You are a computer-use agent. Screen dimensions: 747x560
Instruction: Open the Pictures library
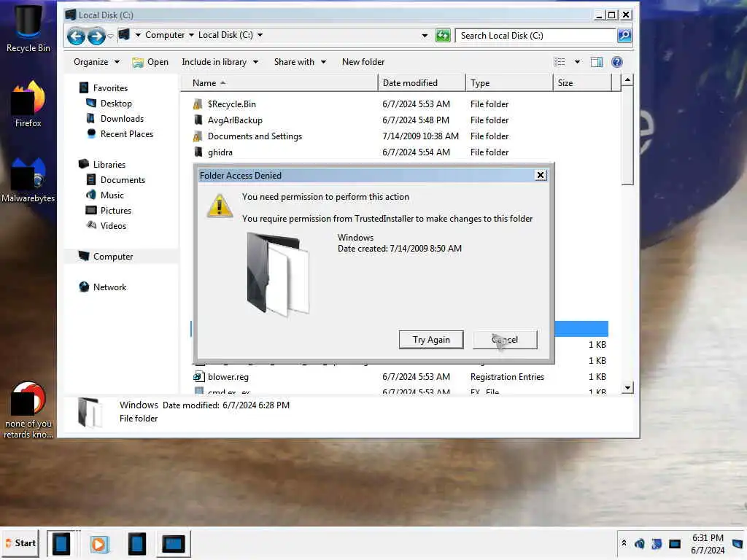pyautogui.click(x=115, y=210)
